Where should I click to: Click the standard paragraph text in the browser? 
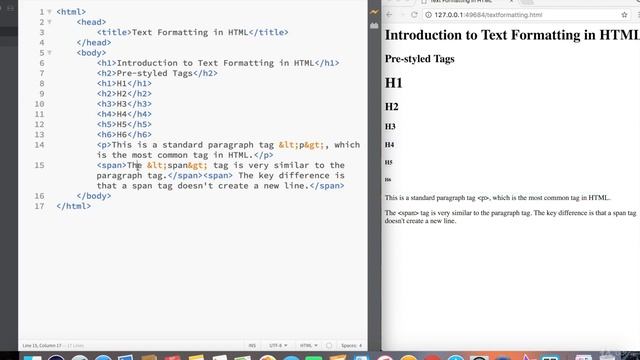[498, 198]
